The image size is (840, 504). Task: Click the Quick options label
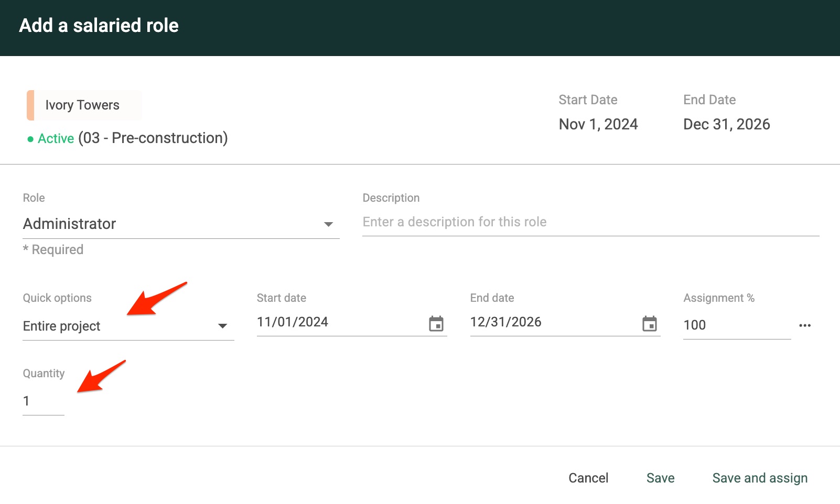[x=57, y=298]
